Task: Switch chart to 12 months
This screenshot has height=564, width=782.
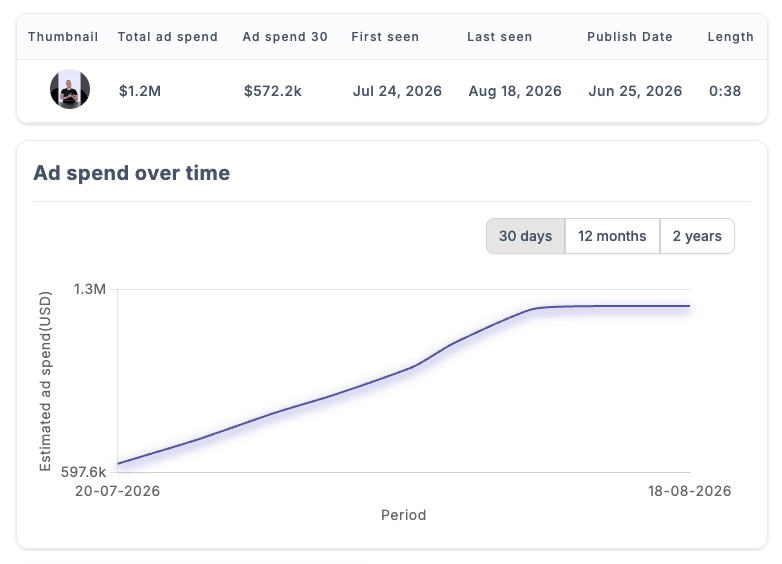Action: [612, 236]
